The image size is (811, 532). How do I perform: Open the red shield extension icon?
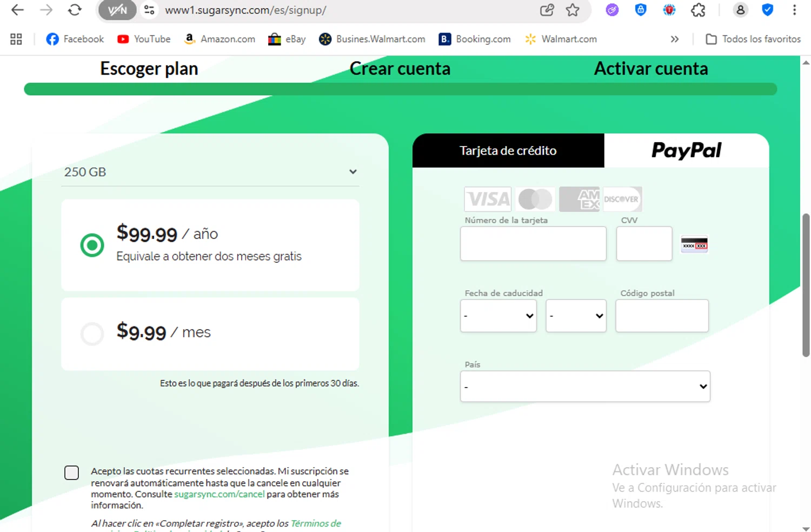(669, 10)
